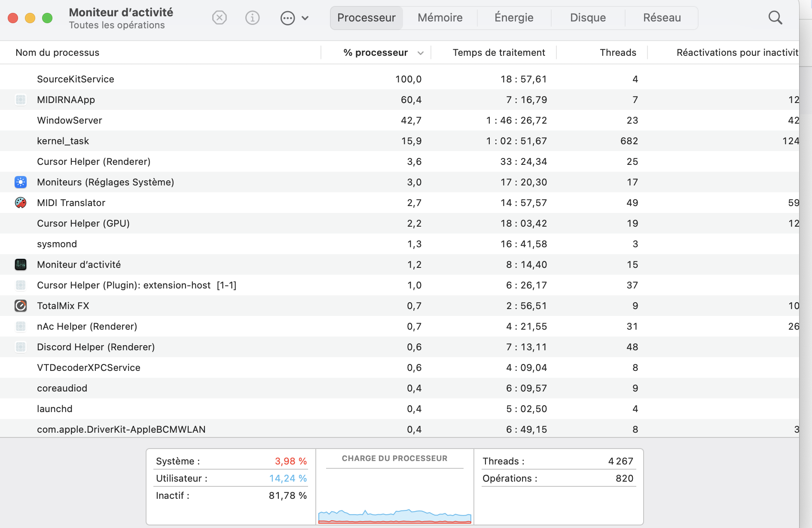Open the Disque tab

[x=588, y=18]
